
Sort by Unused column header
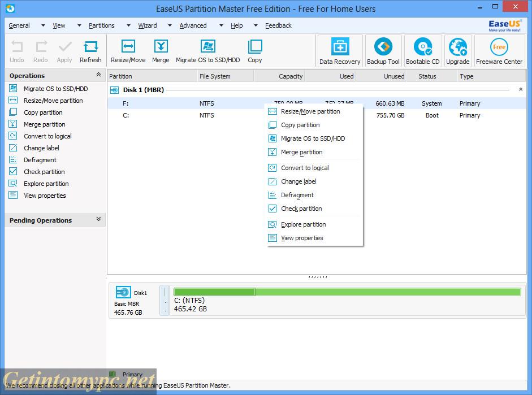coord(381,76)
